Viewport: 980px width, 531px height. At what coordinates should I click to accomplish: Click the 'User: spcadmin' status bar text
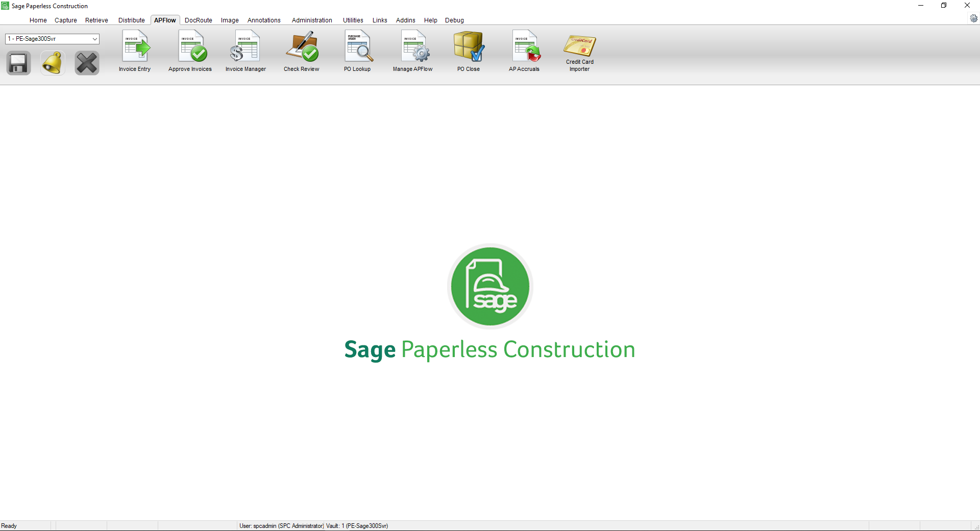click(281, 526)
